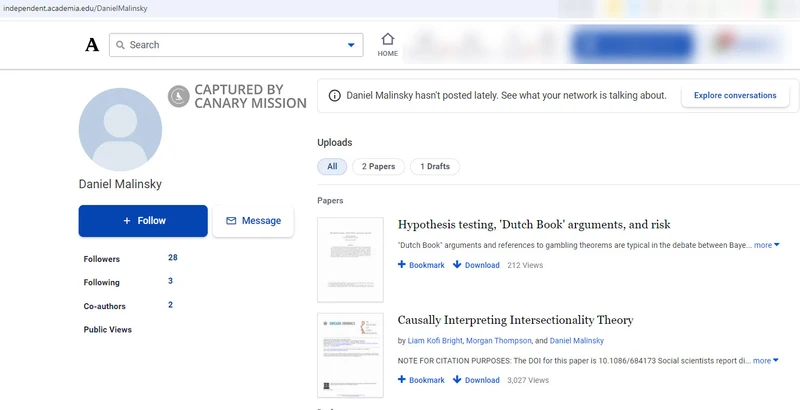The height and width of the screenshot is (410, 800).
Task: Open the search box dropdown arrow
Action: [351, 45]
